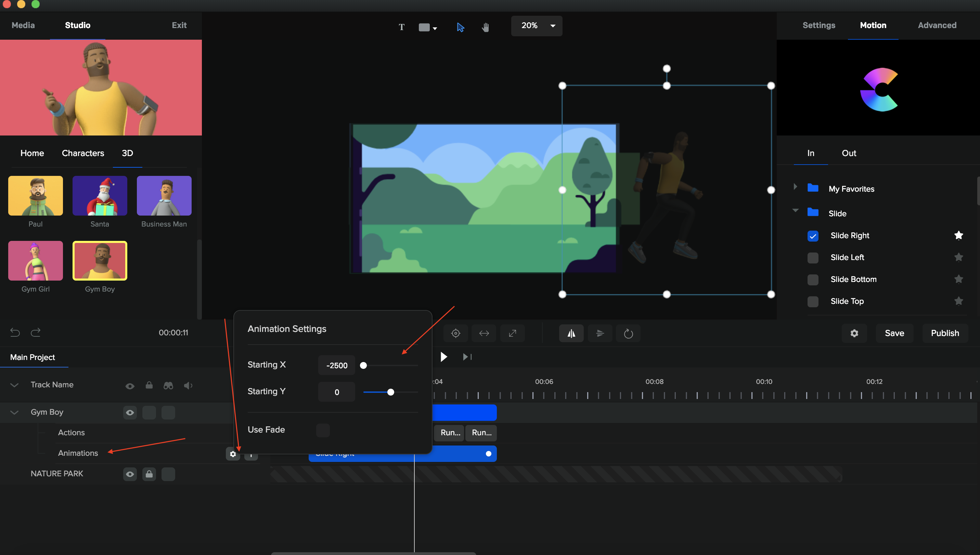Click the center target icon

[455, 333]
